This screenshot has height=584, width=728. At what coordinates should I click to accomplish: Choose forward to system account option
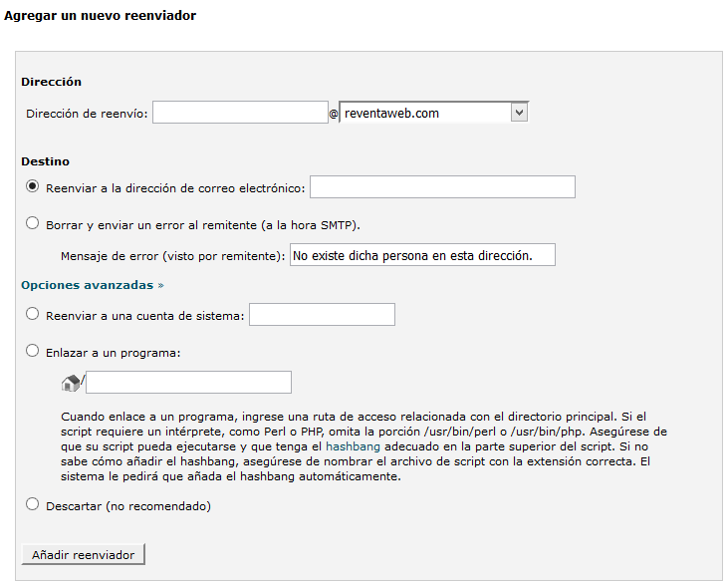pyautogui.click(x=33, y=314)
